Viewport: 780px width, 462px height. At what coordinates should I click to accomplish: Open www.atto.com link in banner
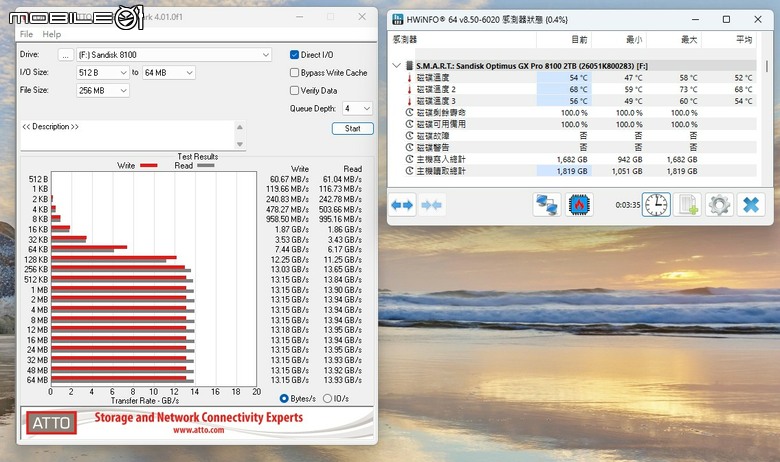pos(198,430)
